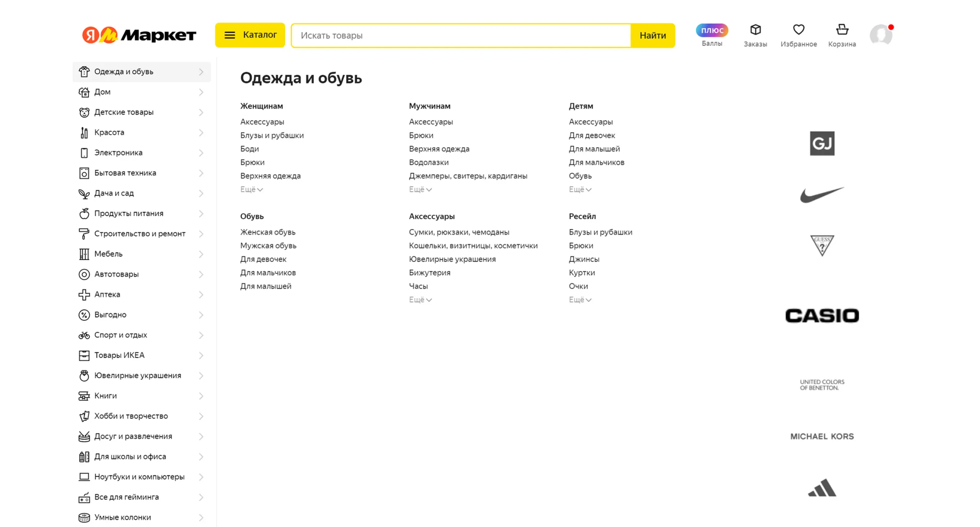Expand Ещё under Аксессуары section
The height and width of the screenshot is (527, 980).
420,299
